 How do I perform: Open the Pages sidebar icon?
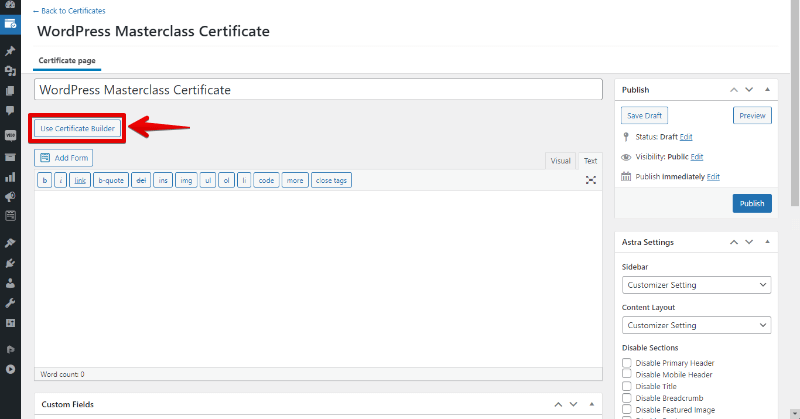click(10, 91)
